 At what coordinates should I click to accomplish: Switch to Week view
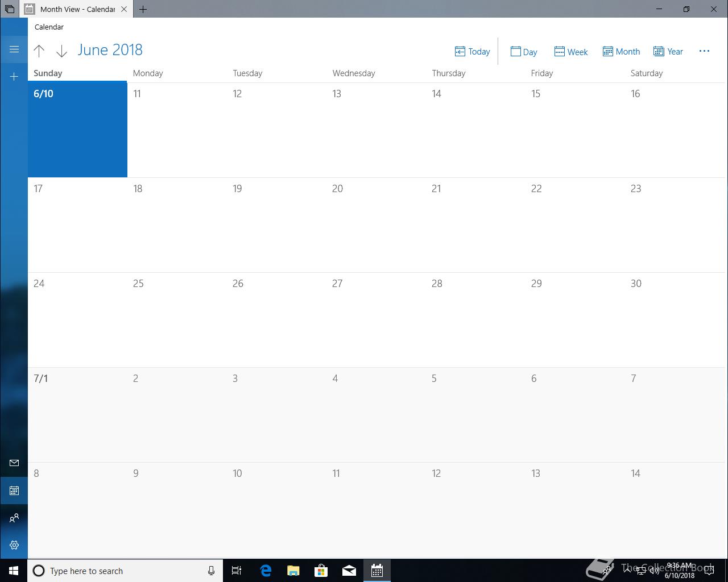pos(571,52)
